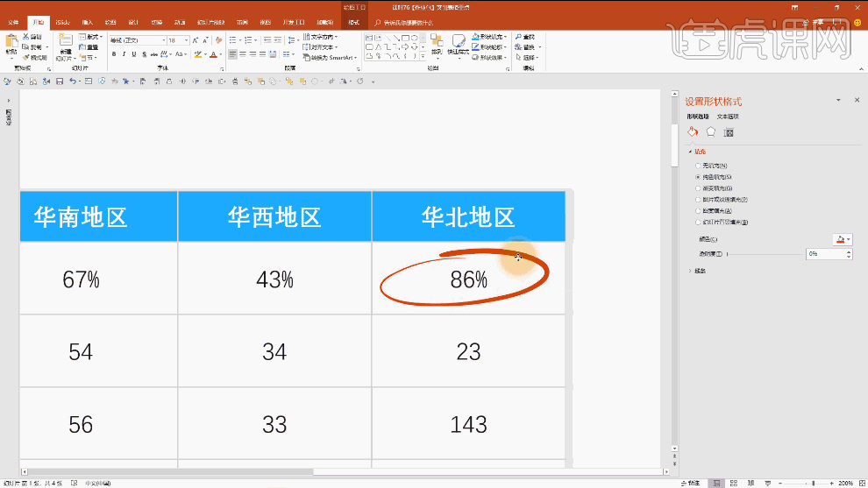Toggle Italic formatting
The height and width of the screenshot is (488, 868).
[x=124, y=54]
